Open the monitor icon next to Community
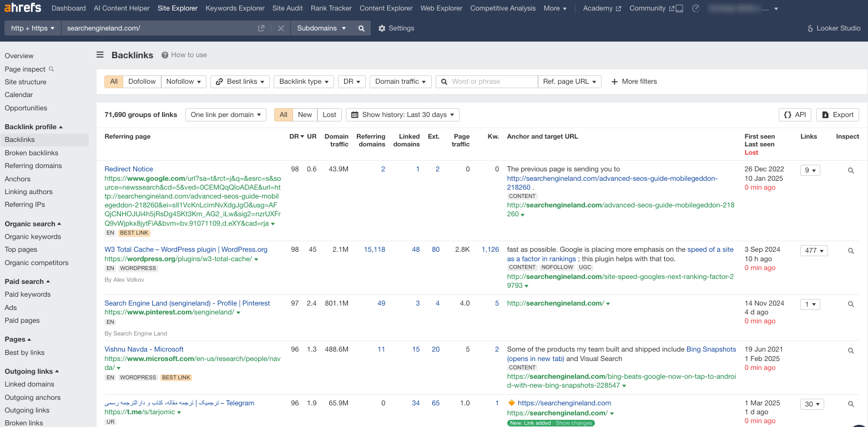The width and height of the screenshot is (868, 427). 680,8
